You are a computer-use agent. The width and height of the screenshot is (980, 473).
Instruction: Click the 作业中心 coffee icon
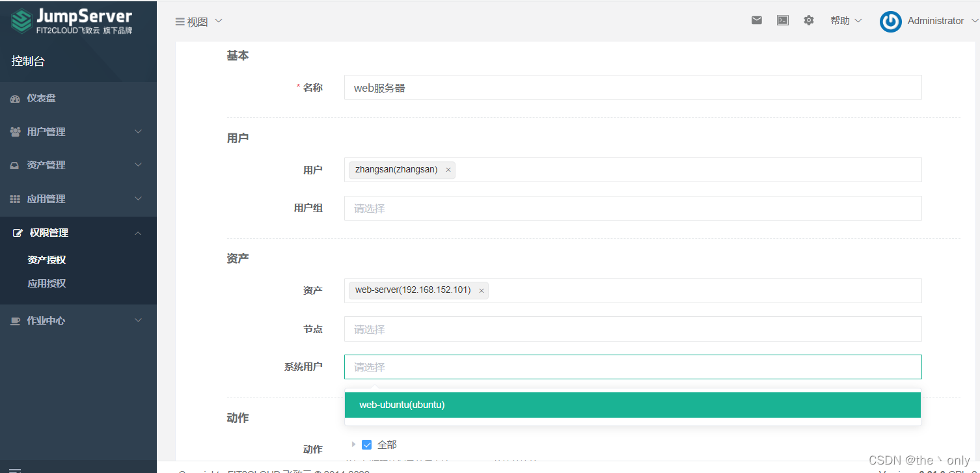pyautogui.click(x=16, y=321)
